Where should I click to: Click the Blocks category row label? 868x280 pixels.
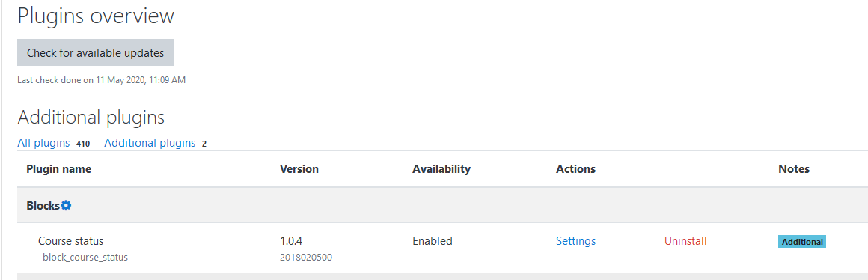pos(43,205)
